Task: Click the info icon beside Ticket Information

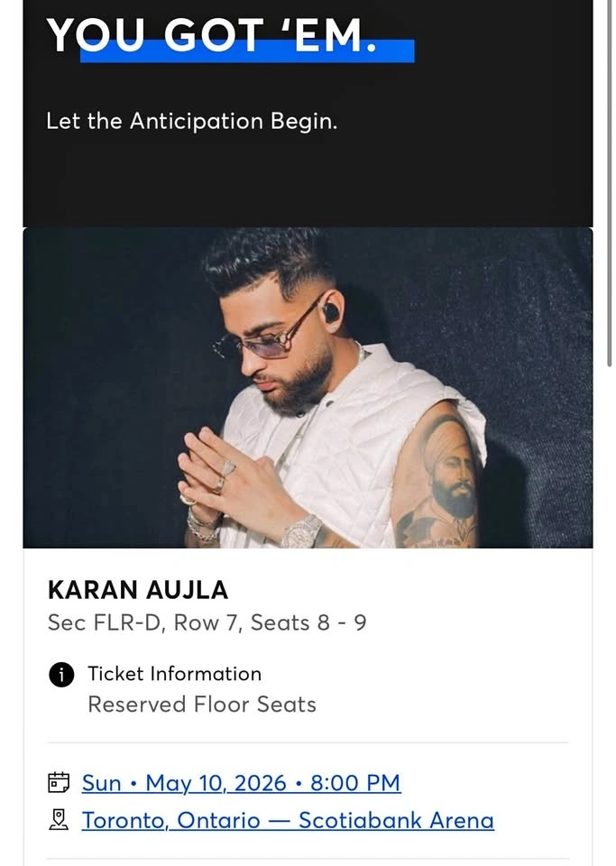Action: [61, 675]
